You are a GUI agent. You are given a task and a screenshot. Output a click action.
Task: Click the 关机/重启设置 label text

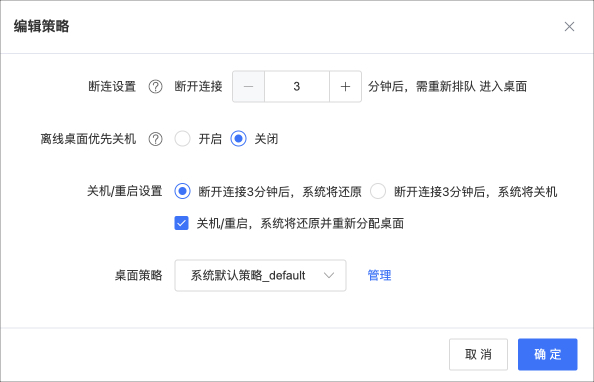point(125,191)
